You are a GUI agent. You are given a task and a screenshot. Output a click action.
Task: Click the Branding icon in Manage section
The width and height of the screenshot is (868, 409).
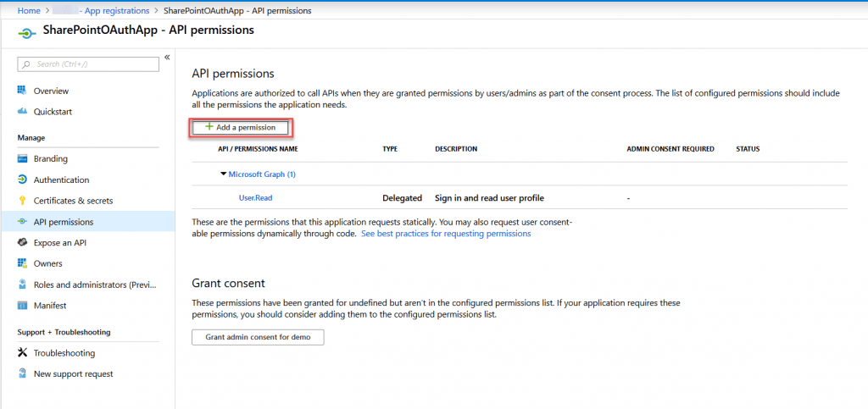22,159
